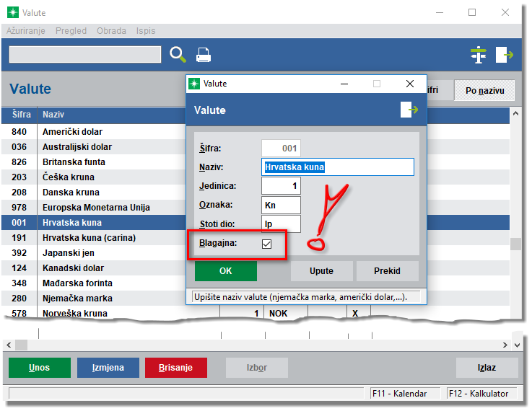Toggle the Blagajna checkbox

coord(266,244)
